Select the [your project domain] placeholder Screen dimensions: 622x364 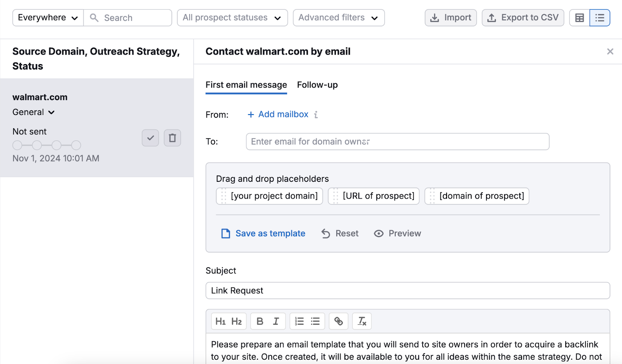point(269,196)
